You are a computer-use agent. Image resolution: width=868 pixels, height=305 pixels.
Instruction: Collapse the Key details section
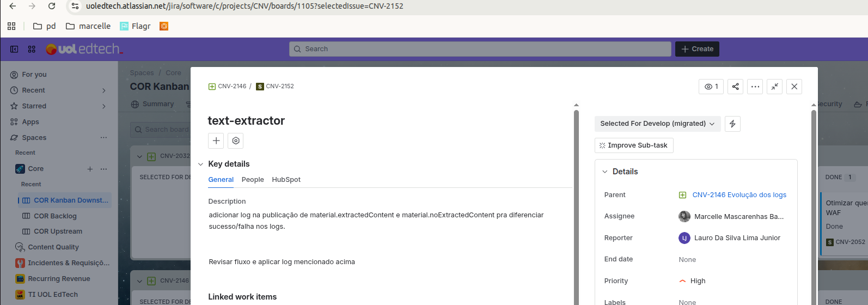coord(201,164)
